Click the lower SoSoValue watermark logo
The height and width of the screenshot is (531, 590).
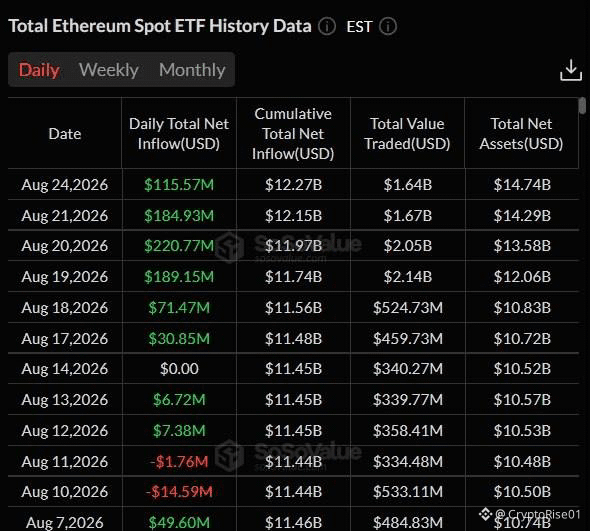point(230,455)
